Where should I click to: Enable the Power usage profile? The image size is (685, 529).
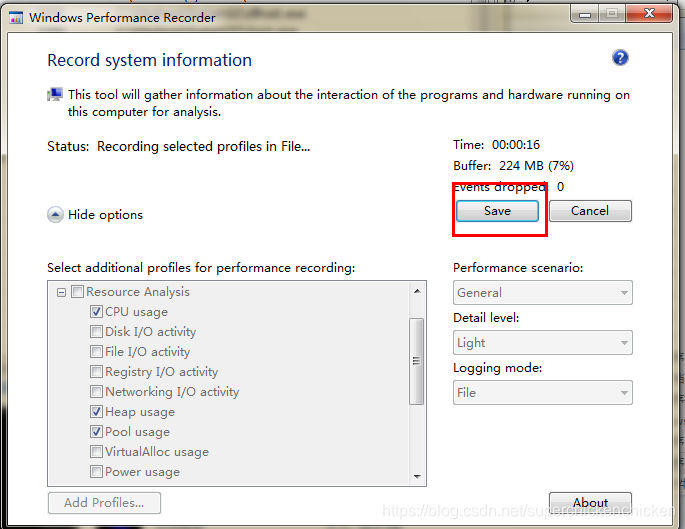[96, 472]
